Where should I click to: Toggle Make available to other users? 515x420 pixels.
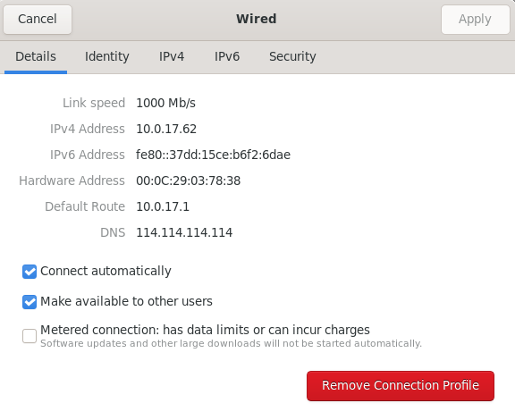30,302
